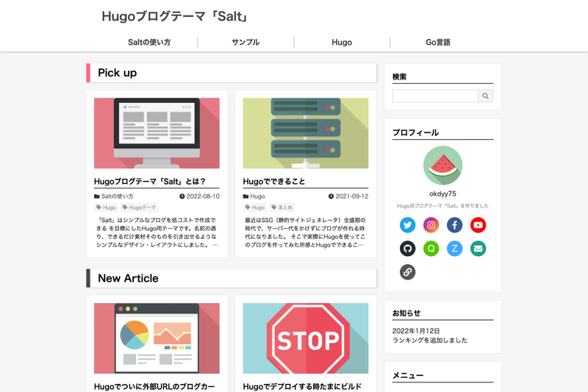Screen dimensions: 588x392
Task: Click the gray link chain icon
Action: [408, 272]
